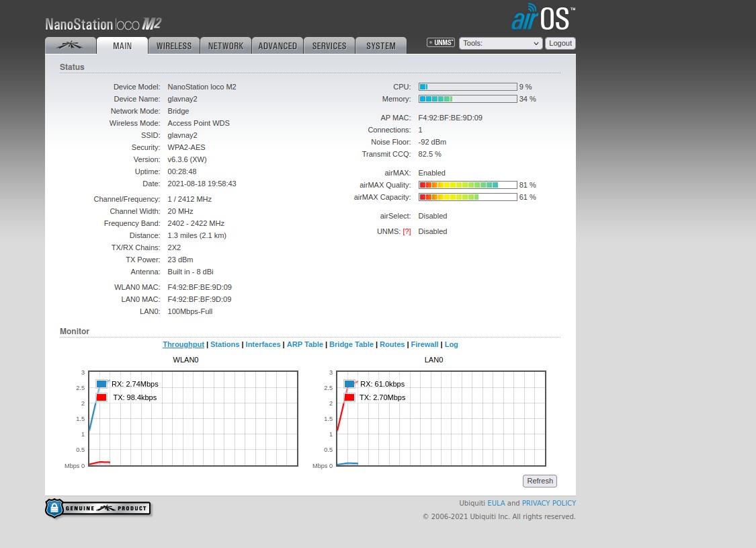Click the WLAN0 RX rate 2.74Mbps
Viewport: 756px width, 548px height.
coord(142,384)
